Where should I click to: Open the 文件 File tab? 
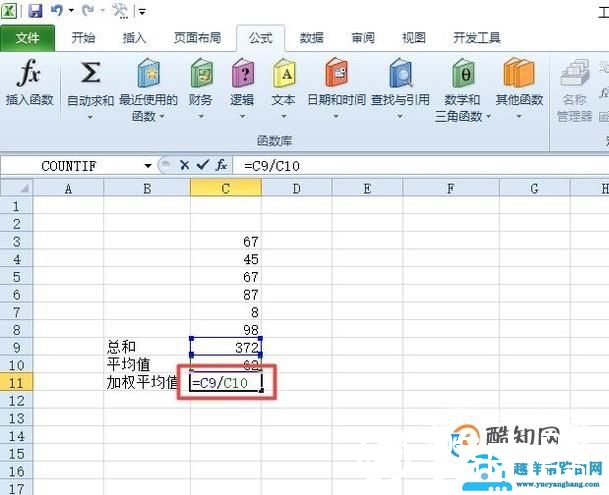(x=28, y=38)
